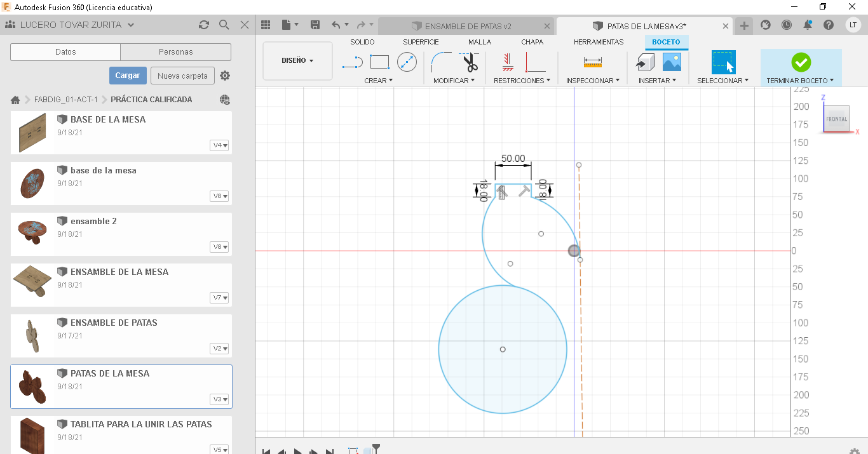Close the PATAS DE LA MESA v3 tab
The width and height of the screenshot is (868, 454).
[726, 26]
